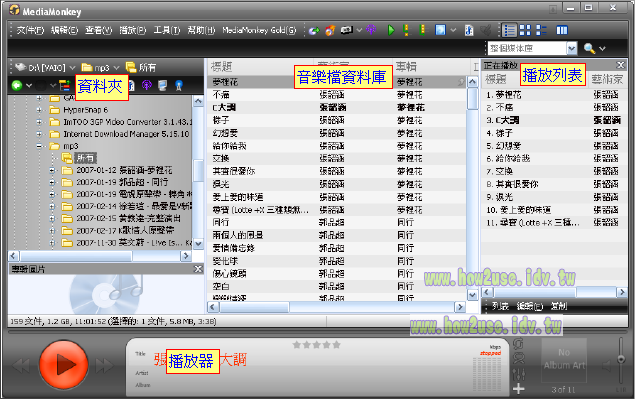Open the library search scope dropdown
Viewport: 635px width, 400px height.
(x=571, y=48)
